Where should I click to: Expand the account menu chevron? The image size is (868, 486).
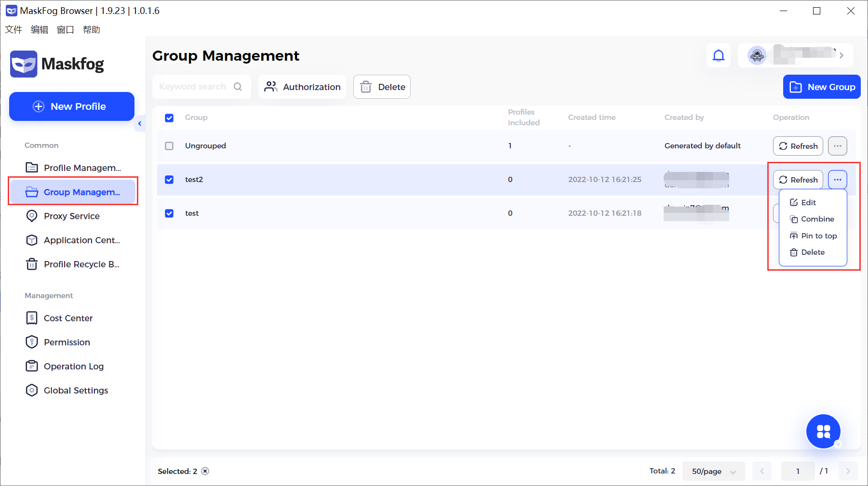841,55
